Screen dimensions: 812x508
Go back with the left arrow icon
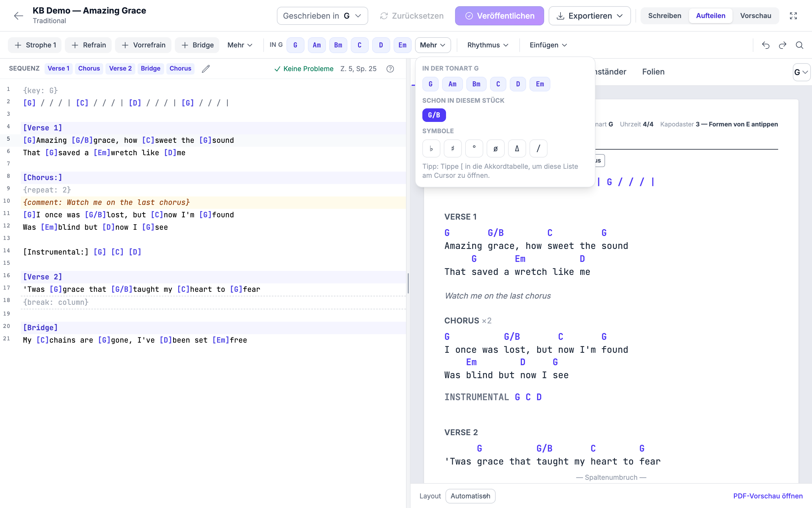[x=18, y=16]
